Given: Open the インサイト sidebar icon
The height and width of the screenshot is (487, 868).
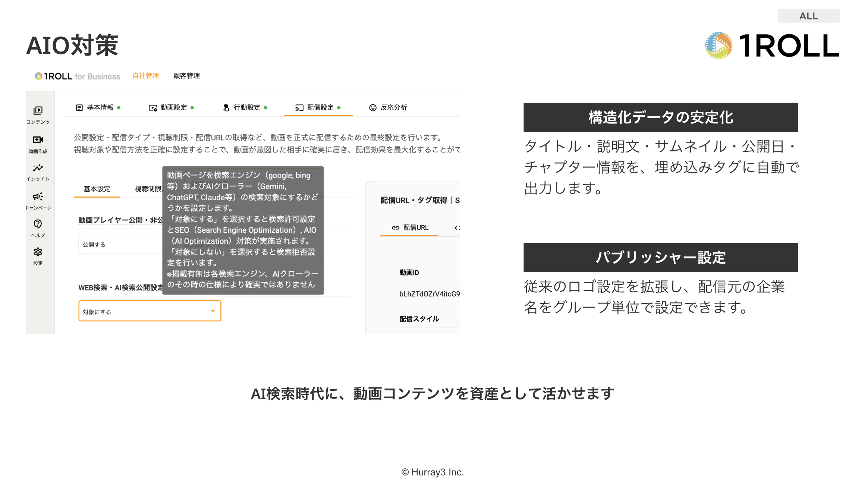Looking at the screenshot, I should click(x=38, y=168).
